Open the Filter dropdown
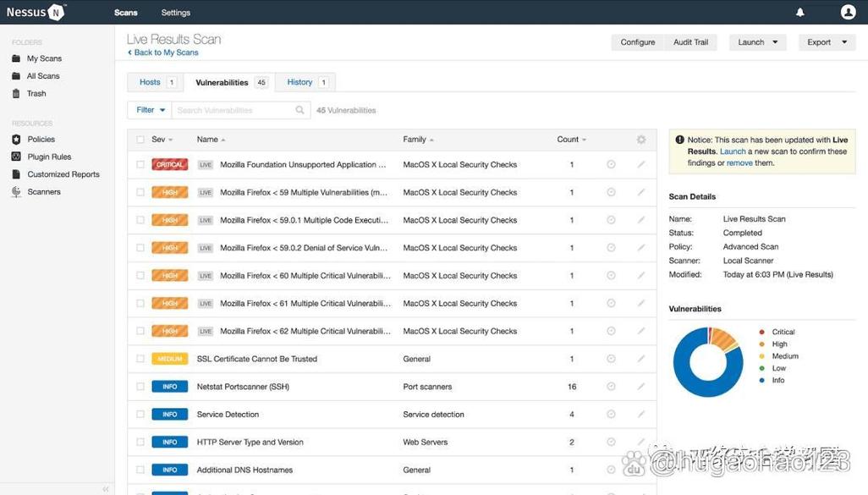 (x=150, y=110)
